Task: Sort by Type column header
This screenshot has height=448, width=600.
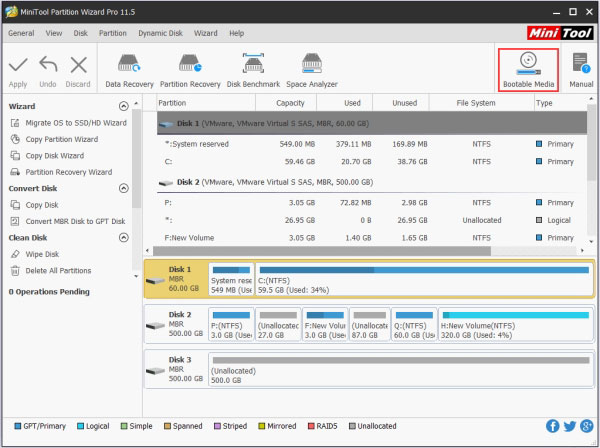Action: point(561,103)
